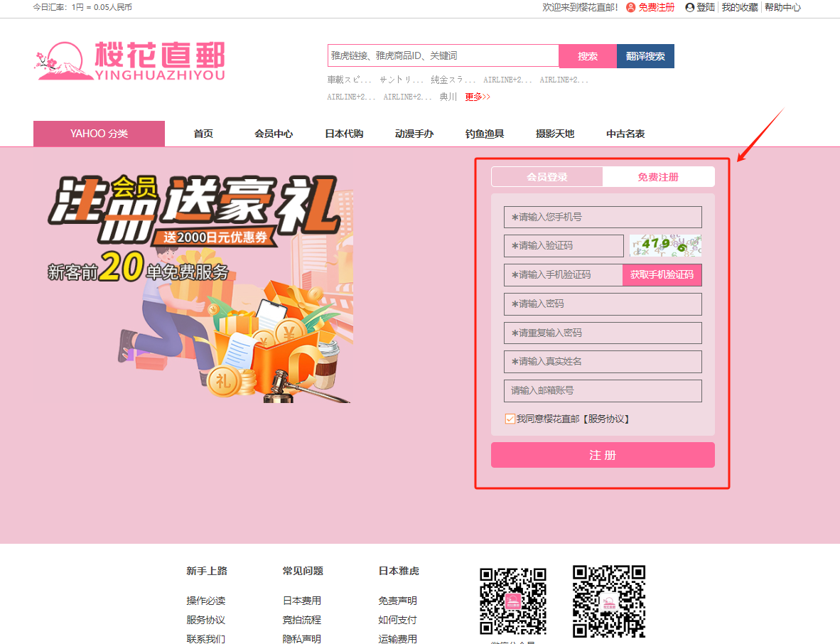Open the YAHOO 分类 menu
Screen dimensions: 840x644
coord(99,133)
